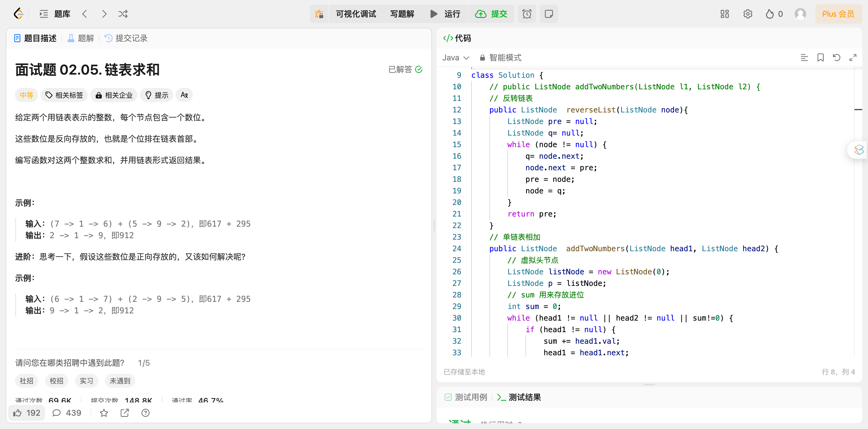The height and width of the screenshot is (429, 868).
Task: Click code line 'return pre;'
Action: click(x=532, y=214)
